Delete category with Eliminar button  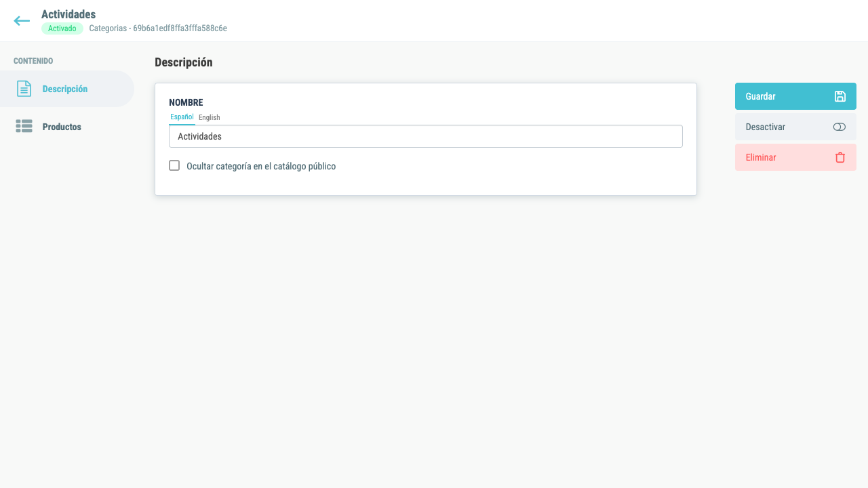point(795,157)
